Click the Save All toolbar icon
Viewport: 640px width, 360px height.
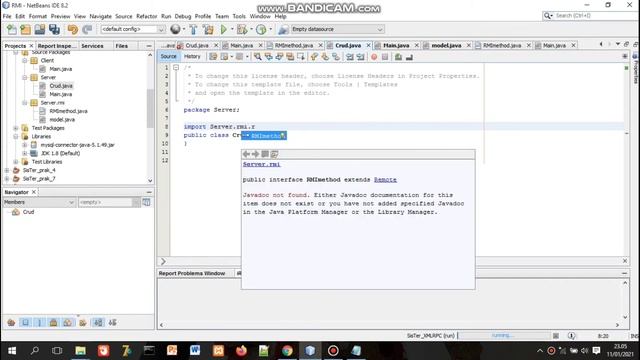pos(54,29)
